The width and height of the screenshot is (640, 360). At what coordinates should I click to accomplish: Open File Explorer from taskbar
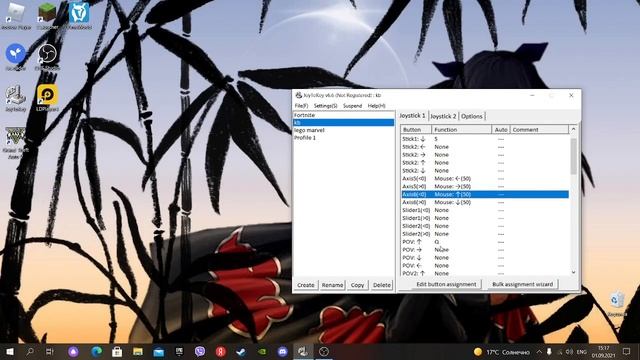coord(138,351)
